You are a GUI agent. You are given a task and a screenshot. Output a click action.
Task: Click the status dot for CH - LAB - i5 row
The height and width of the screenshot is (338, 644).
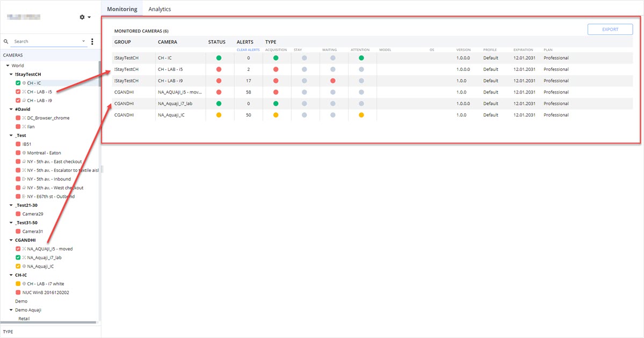(x=219, y=69)
